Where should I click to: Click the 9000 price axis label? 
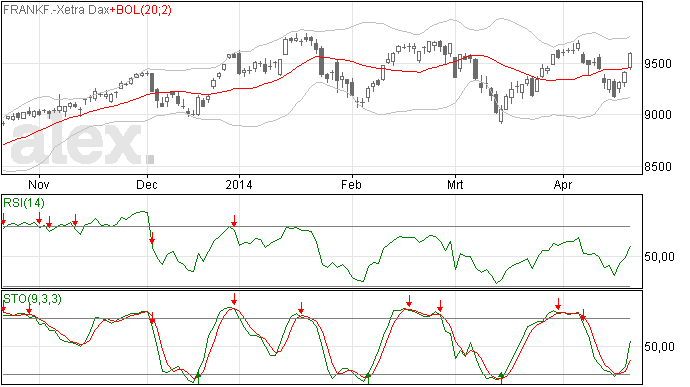[658, 115]
